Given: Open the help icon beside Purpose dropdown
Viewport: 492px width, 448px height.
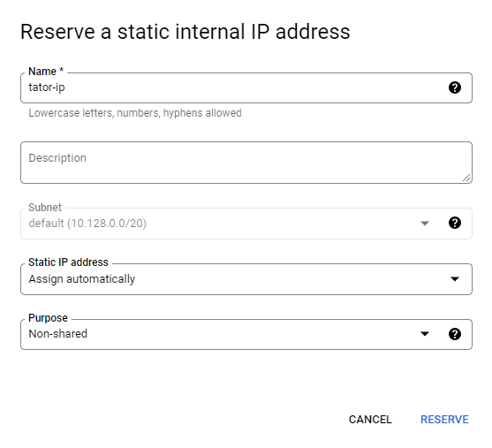Looking at the screenshot, I should tap(455, 334).
